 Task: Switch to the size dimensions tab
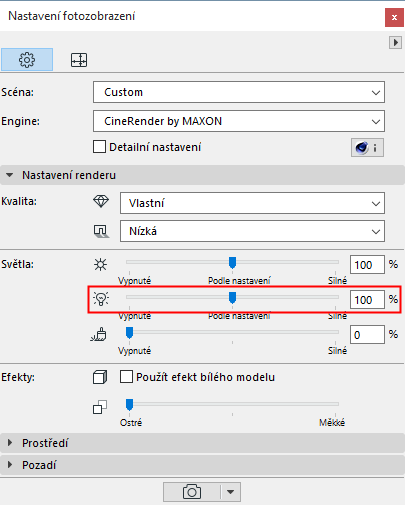79,60
